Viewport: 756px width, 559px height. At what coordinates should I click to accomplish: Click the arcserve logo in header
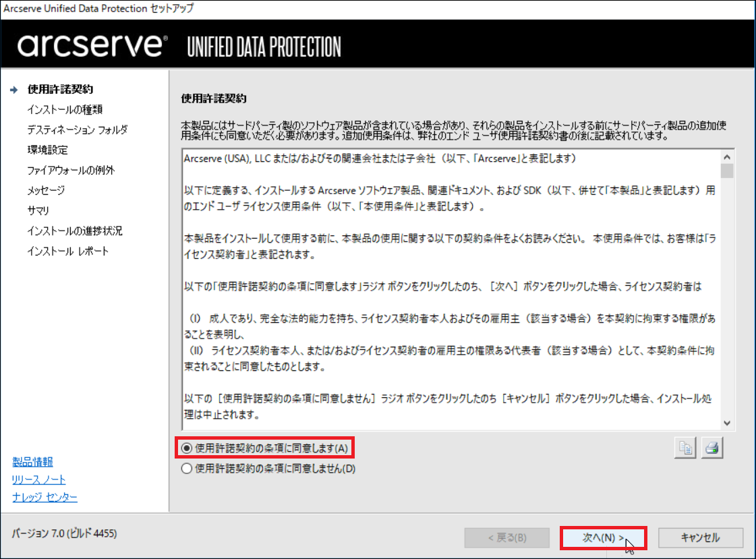(x=92, y=45)
